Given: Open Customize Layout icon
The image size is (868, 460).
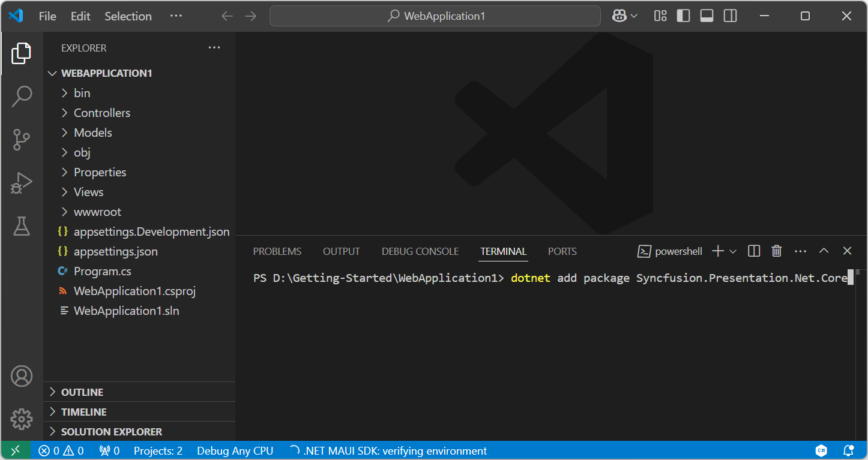Looking at the screenshot, I should tap(660, 16).
